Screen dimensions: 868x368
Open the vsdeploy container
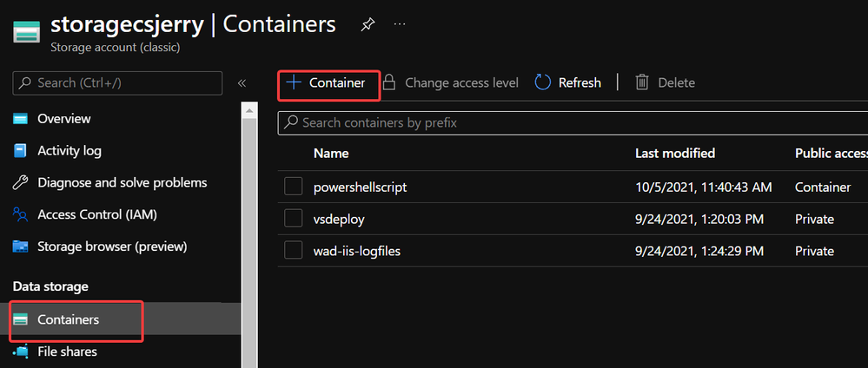point(339,219)
